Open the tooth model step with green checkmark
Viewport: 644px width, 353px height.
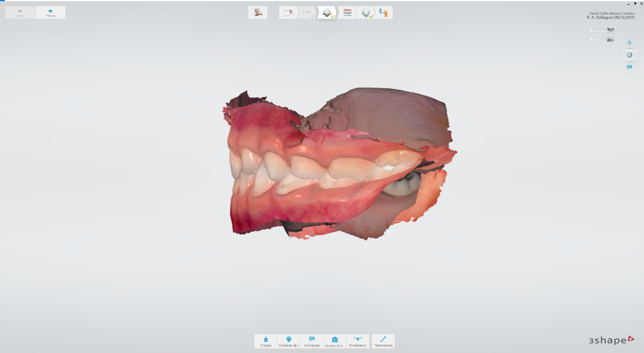366,13
